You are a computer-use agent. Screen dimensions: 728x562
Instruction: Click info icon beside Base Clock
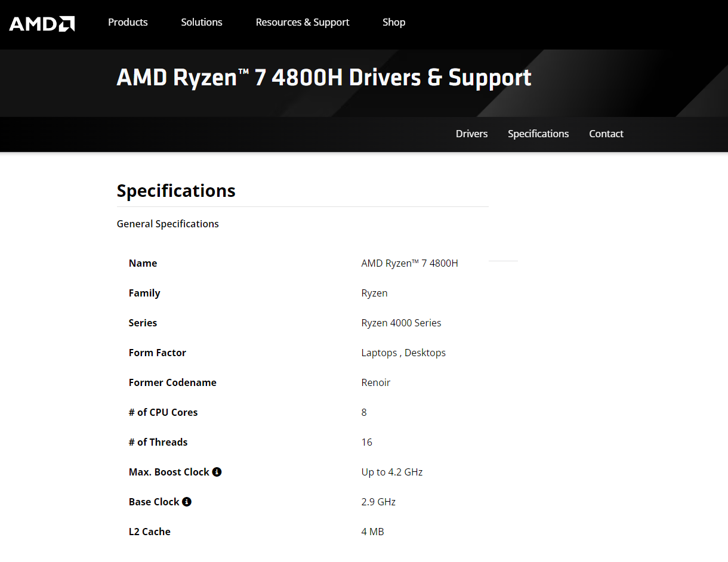pyautogui.click(x=187, y=502)
